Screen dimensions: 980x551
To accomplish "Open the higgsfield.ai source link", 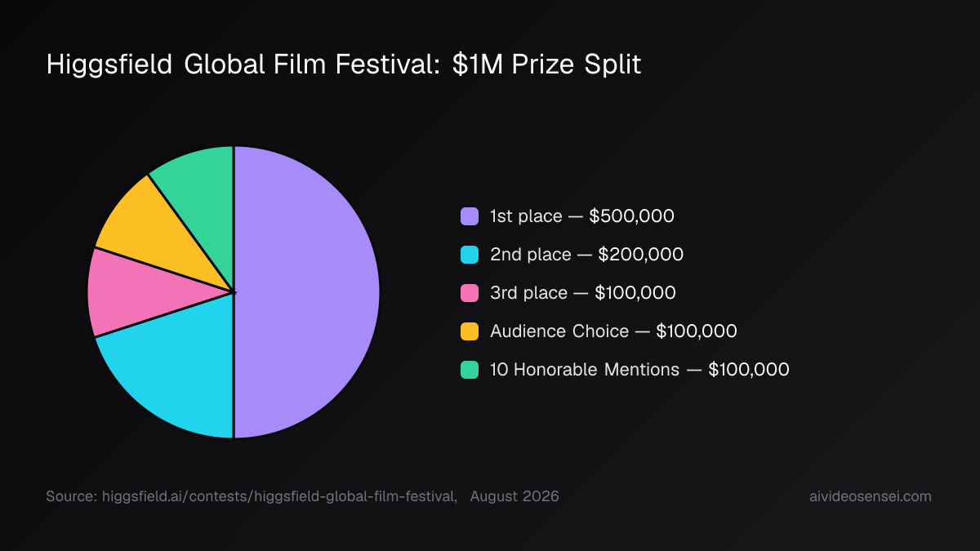I will pos(279,496).
